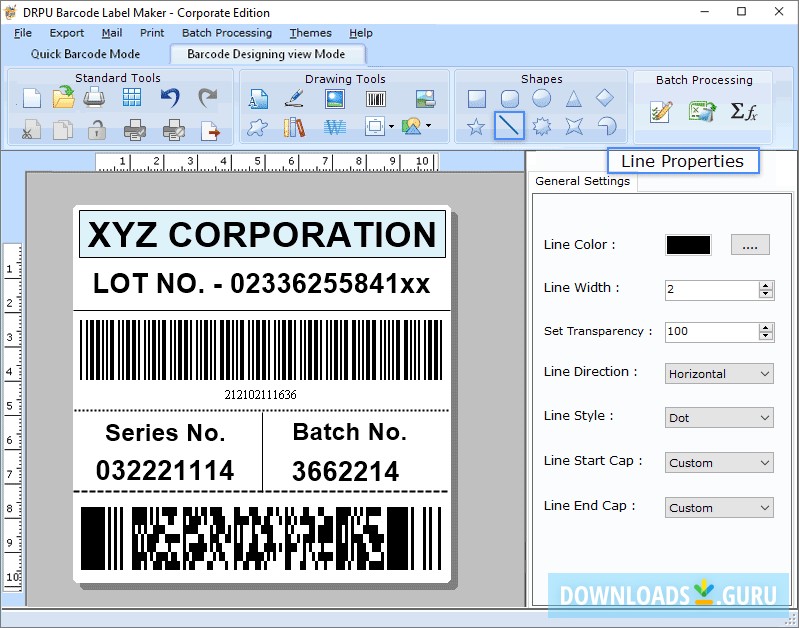The width and height of the screenshot is (799, 628).
Task: Open the Themes menu
Action: 310,33
